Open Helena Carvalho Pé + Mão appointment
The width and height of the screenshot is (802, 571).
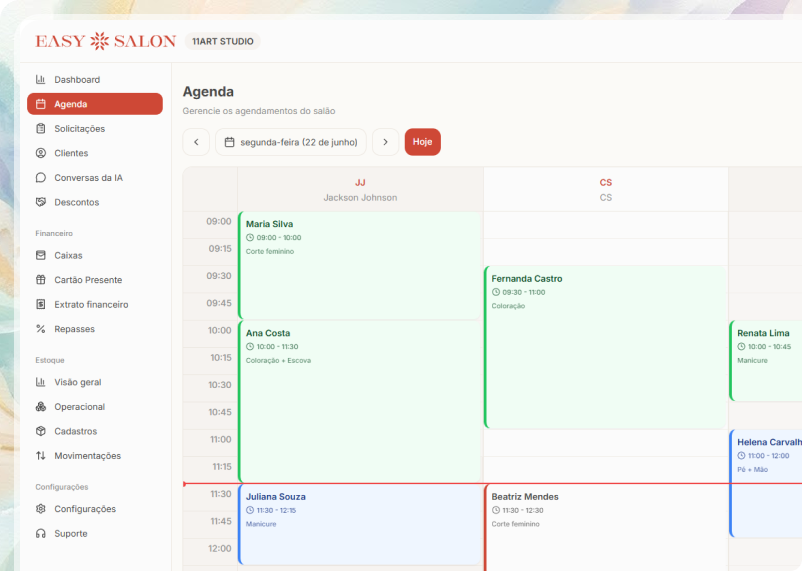click(x=766, y=484)
